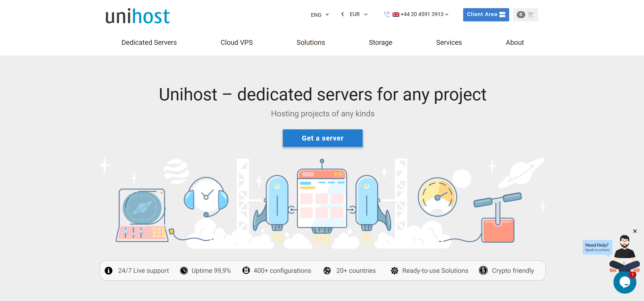This screenshot has height=301, width=644.
Task: Open About menu
Action: click(515, 42)
